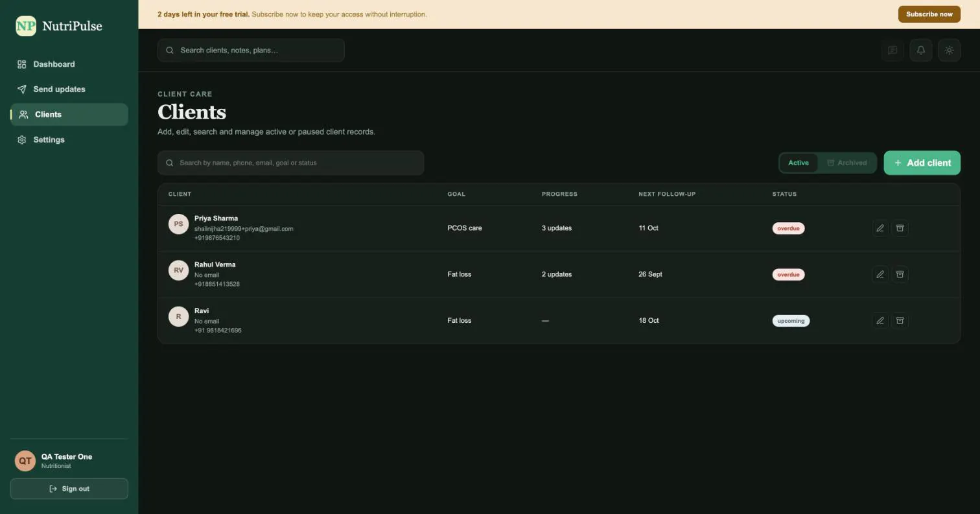Open the messages icon in the top bar

click(x=892, y=50)
